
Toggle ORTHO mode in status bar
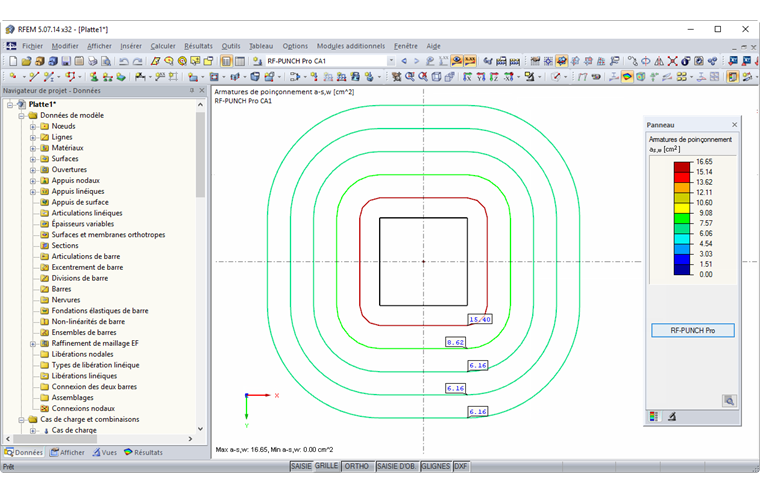coord(357,466)
